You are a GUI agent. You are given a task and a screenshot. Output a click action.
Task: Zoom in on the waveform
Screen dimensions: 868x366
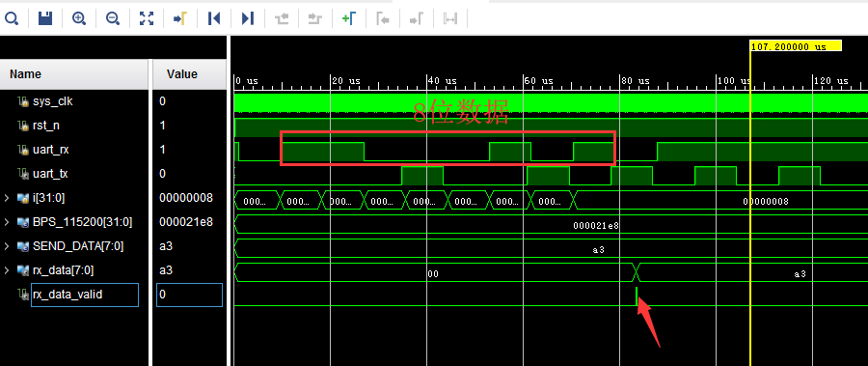[79, 19]
